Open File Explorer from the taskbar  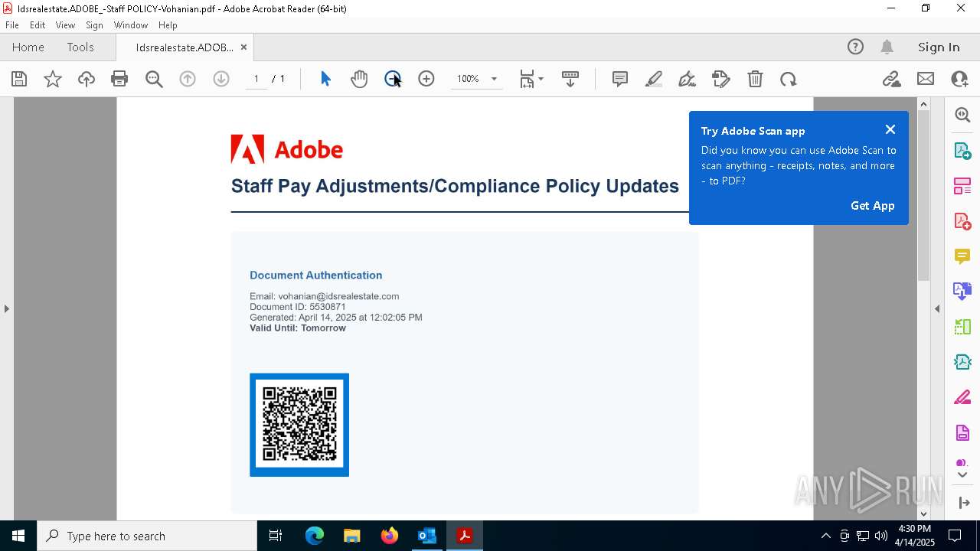[351, 536]
